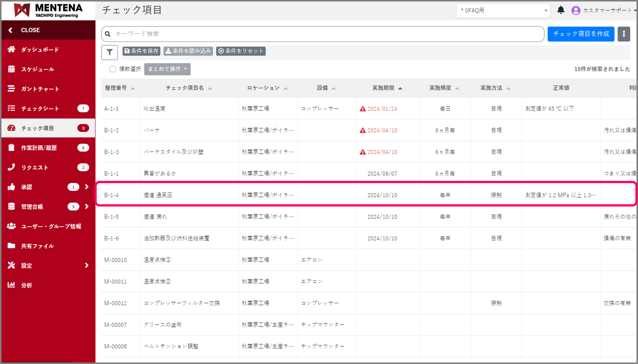Click the チェック項目を作成 button

pos(581,34)
